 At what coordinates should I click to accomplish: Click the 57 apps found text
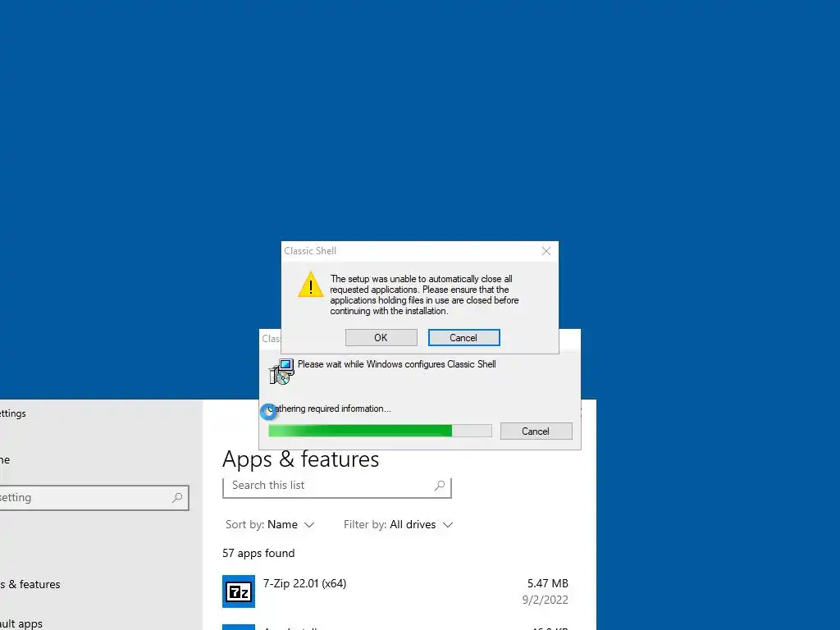(258, 553)
